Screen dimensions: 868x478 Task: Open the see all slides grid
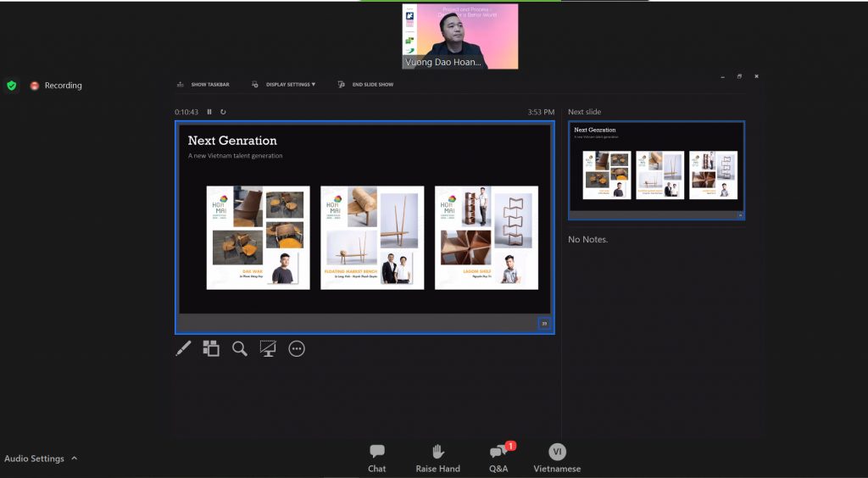point(211,348)
